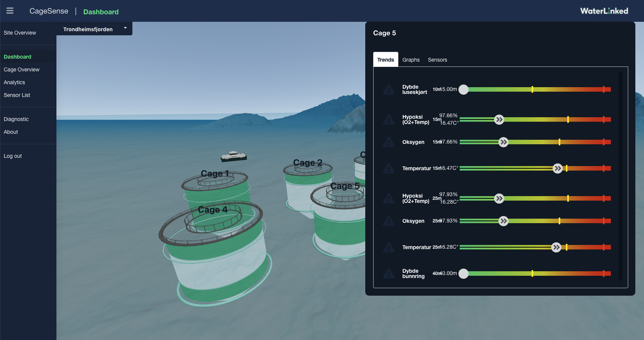Click the trend arrow on Oksygen 25m
The image size is (644, 340).
coord(503,221)
